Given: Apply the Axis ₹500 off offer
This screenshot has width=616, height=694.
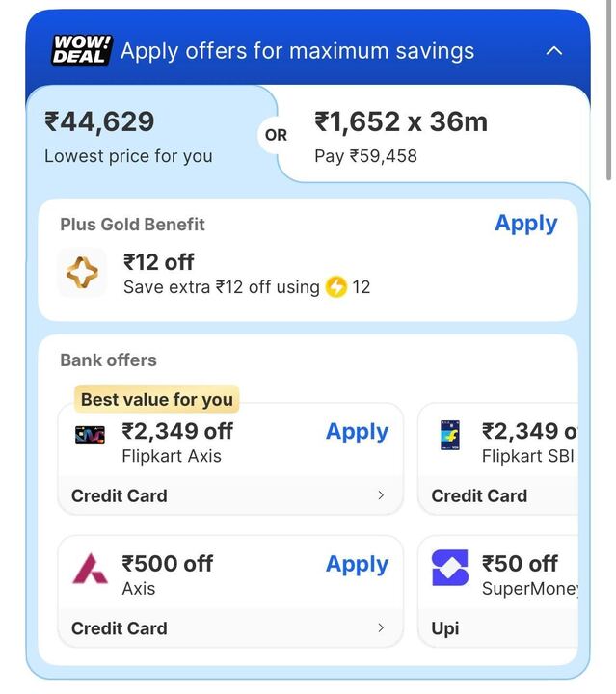Looking at the screenshot, I should 357,564.
